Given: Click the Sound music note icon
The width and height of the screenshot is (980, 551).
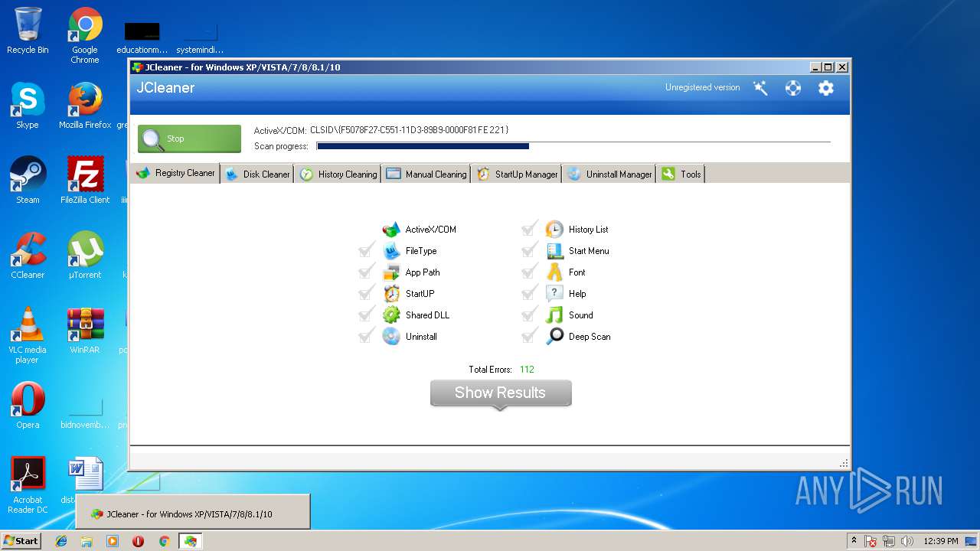Looking at the screenshot, I should [554, 315].
